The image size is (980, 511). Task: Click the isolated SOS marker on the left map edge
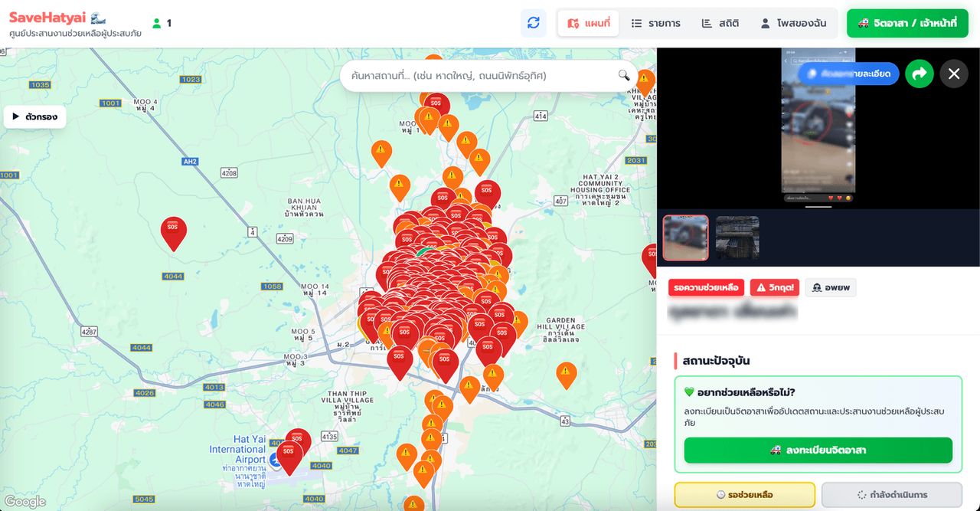(x=173, y=230)
